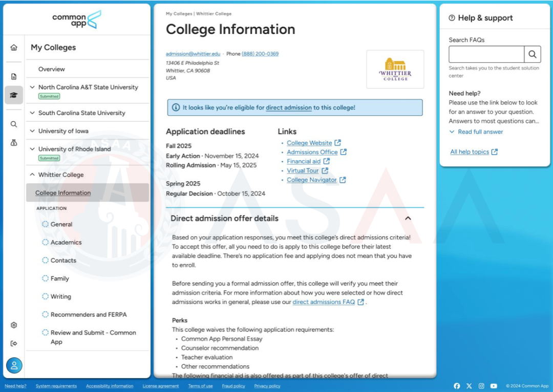553x392 pixels.
Task: Open the direct admissions FAQ link
Action: click(324, 302)
